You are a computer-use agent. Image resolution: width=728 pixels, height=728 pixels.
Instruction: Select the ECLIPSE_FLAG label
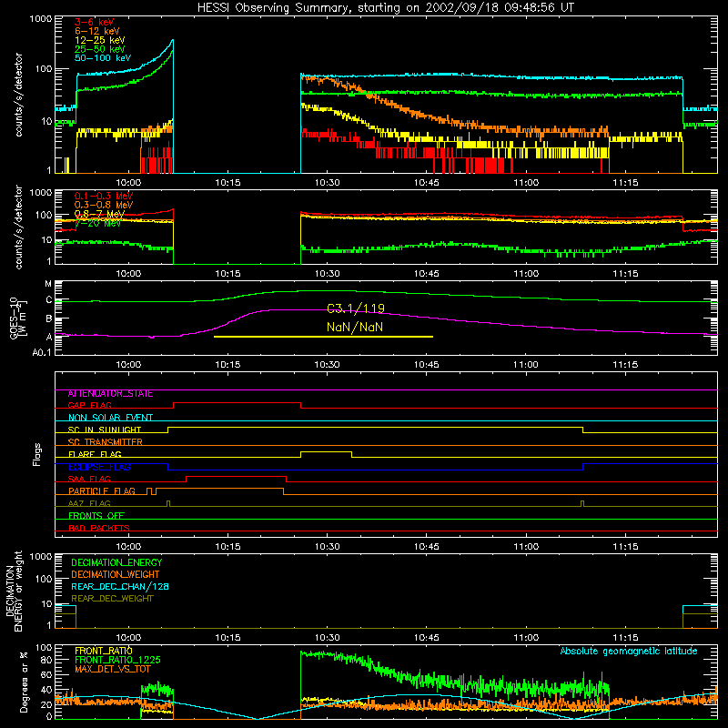click(x=99, y=467)
